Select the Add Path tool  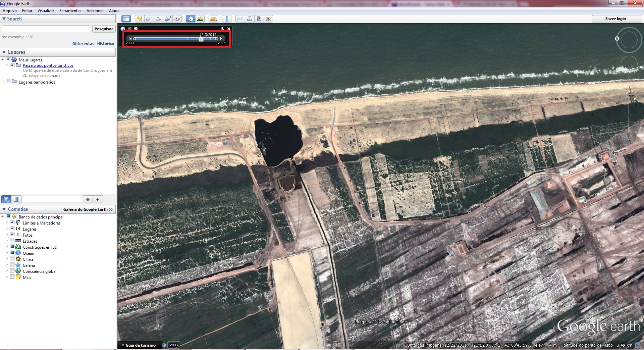[x=158, y=19]
